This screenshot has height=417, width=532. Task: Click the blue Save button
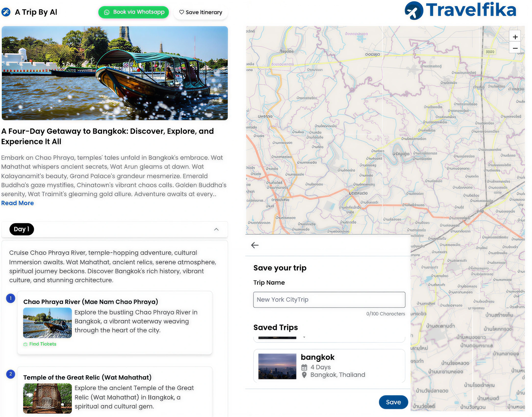point(393,402)
